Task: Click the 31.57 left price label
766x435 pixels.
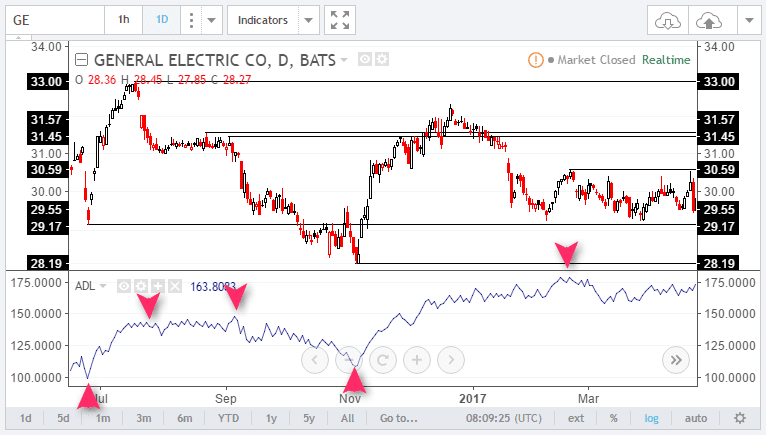Action: click(x=47, y=119)
